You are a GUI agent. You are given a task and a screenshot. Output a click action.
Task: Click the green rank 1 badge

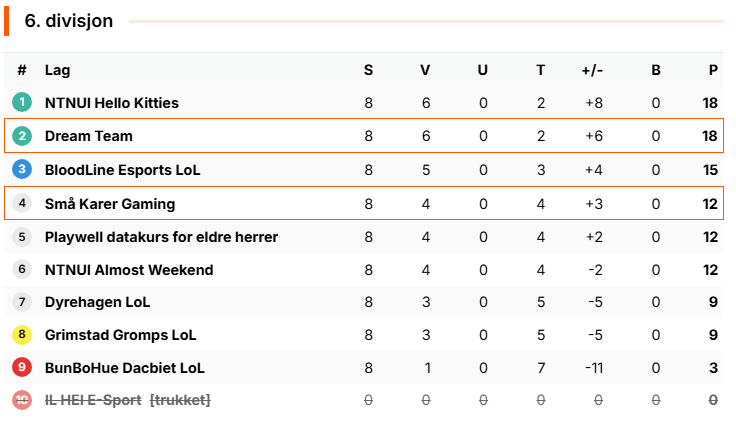22,102
